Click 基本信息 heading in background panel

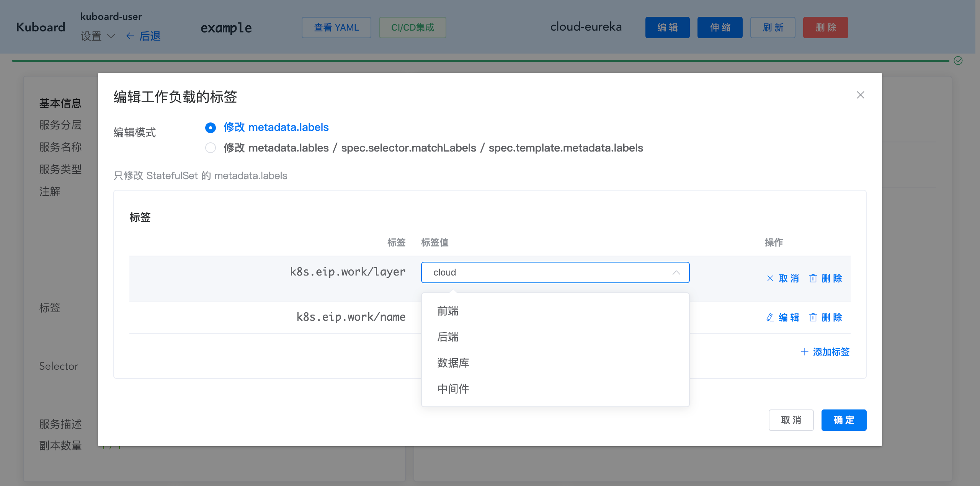pos(60,103)
